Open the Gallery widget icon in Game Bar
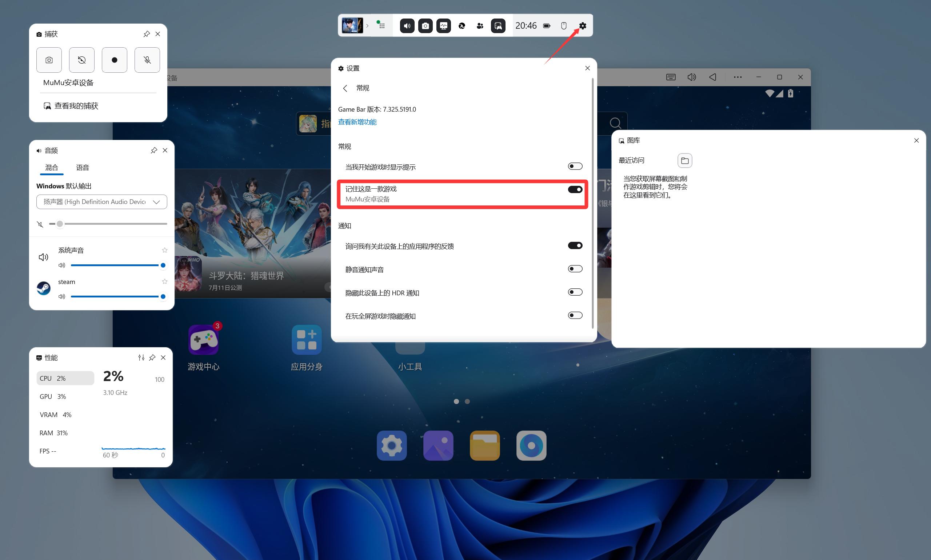Viewport: 931px width, 560px height. [498, 26]
